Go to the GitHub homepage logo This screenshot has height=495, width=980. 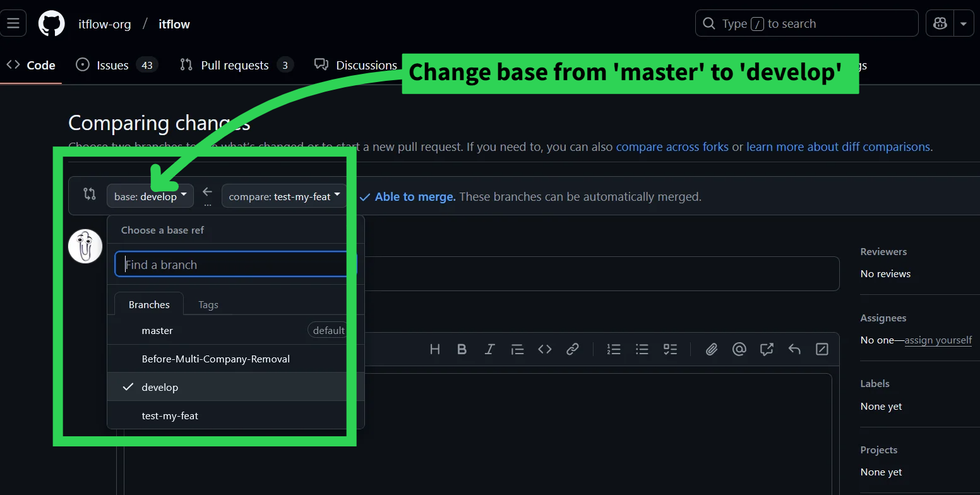click(x=52, y=24)
